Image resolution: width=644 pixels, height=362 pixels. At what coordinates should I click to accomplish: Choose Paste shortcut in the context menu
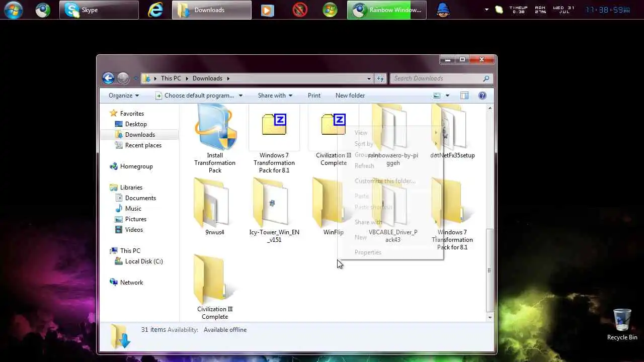click(x=373, y=207)
